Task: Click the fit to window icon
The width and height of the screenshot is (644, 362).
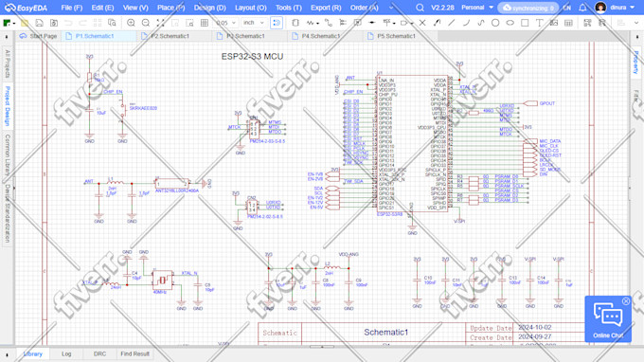Action: pyautogui.click(x=161, y=23)
